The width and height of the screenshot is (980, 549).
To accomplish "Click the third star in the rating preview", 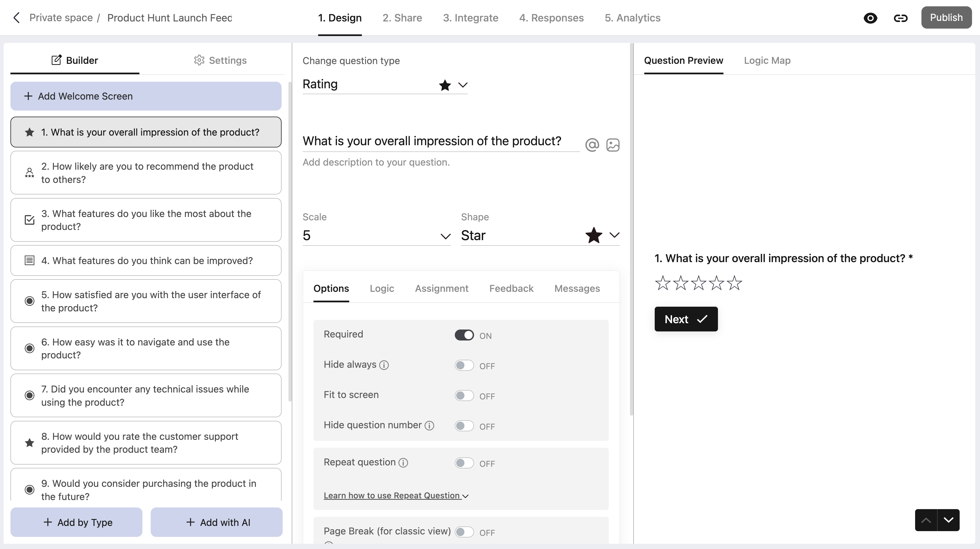I will (698, 283).
